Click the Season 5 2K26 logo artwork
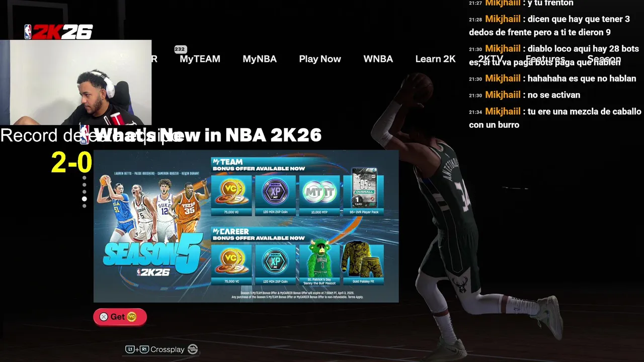Image resolution: width=644 pixels, height=362 pixels. click(x=153, y=254)
